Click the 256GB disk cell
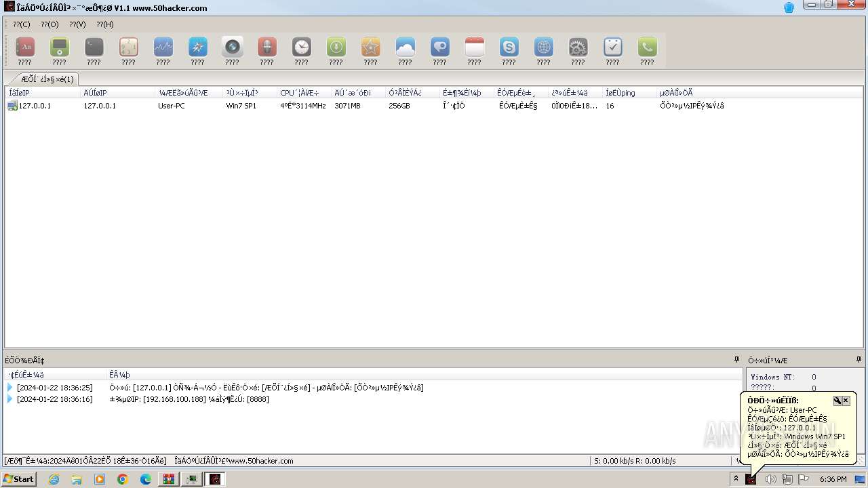The height and width of the screenshot is (488, 868). tap(399, 106)
